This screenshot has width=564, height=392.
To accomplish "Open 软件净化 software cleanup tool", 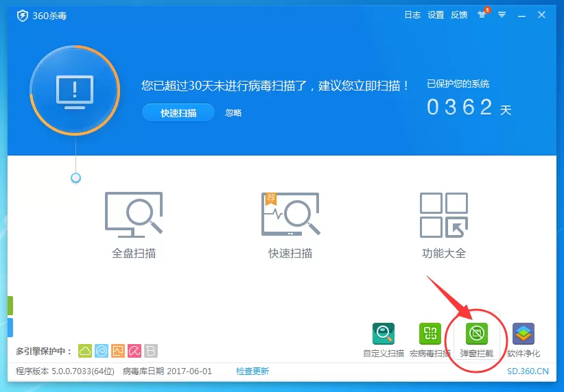I will [524, 340].
